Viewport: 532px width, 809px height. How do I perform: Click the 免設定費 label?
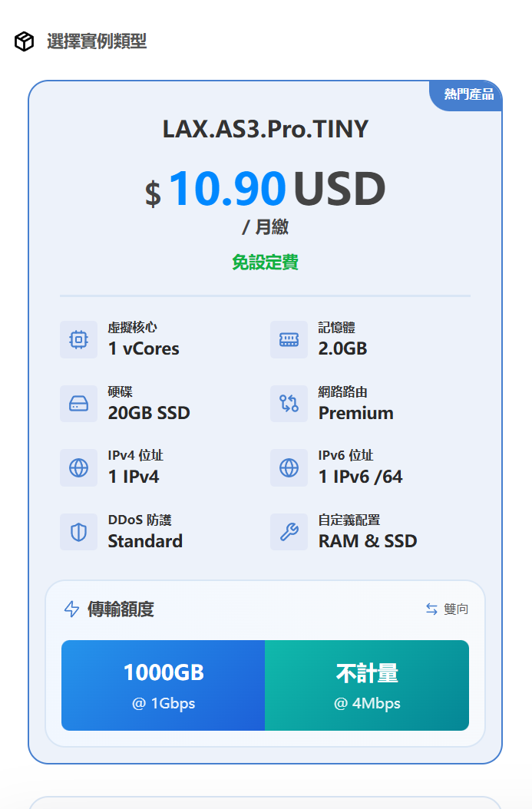coord(265,263)
